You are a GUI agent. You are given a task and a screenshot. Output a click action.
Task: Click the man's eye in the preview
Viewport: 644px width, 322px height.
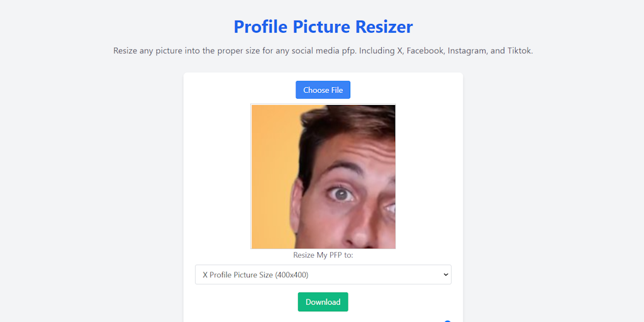point(343,194)
